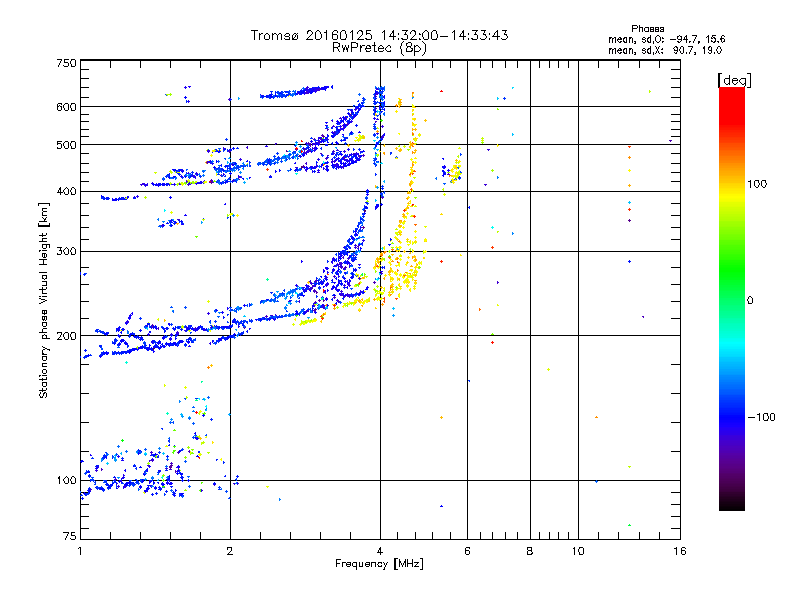Click the phase color bar
Viewport: 800px width, 600px height.
click(x=732, y=298)
